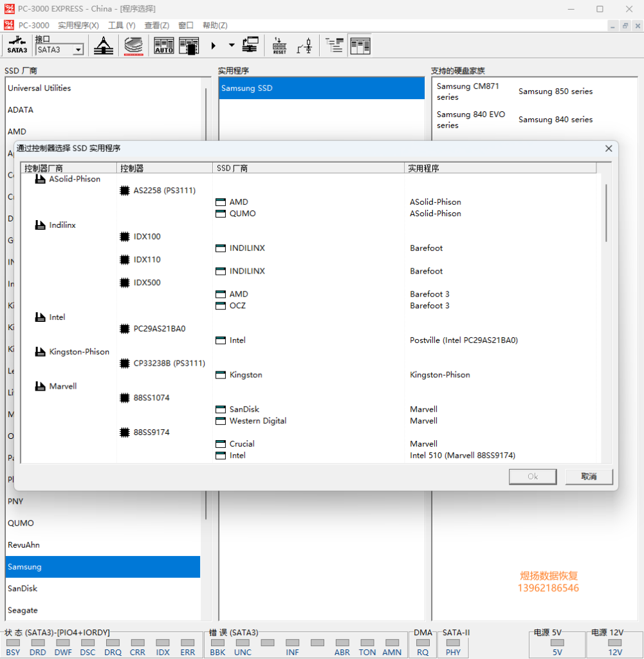The width and height of the screenshot is (644, 659).
Task: Select the highlighted Samsung vendor entry
Action: [103, 567]
